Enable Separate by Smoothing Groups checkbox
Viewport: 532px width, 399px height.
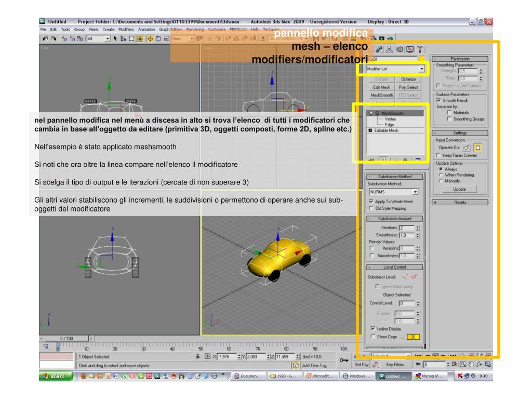tap(449, 119)
